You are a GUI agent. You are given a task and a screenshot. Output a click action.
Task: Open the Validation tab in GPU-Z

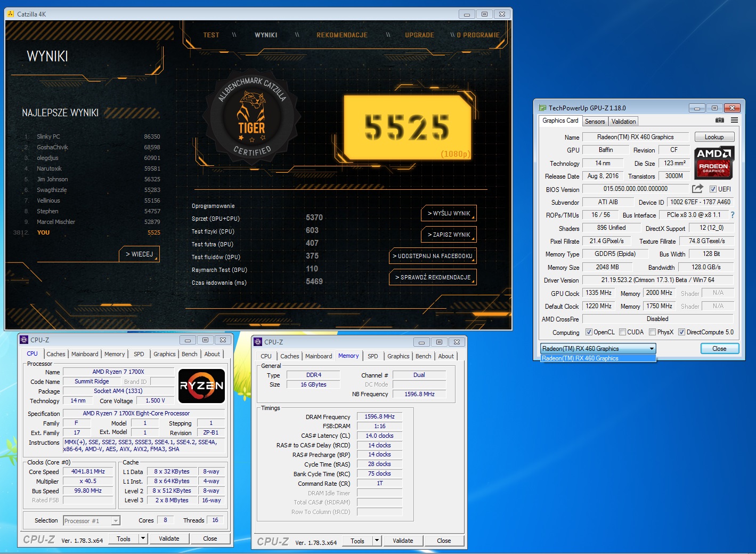[x=623, y=122]
